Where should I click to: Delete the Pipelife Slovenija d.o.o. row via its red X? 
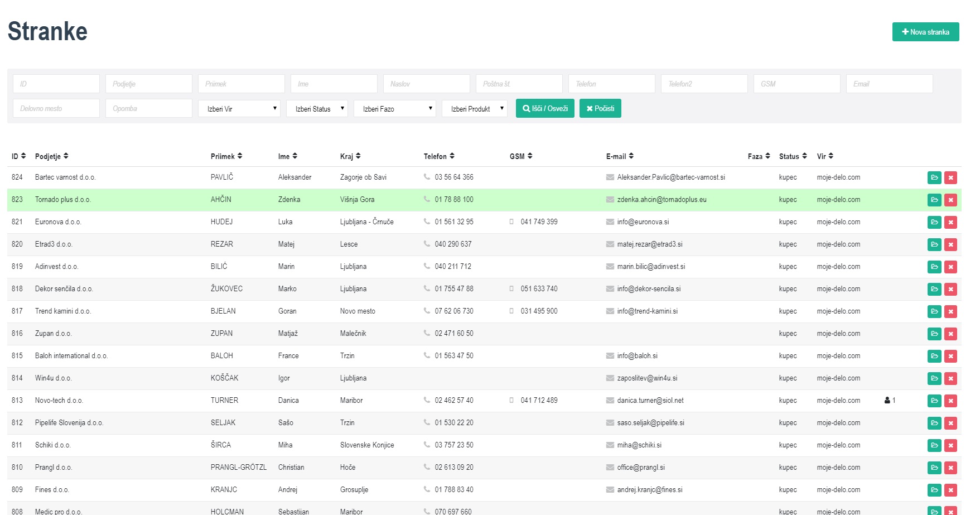[951, 423]
